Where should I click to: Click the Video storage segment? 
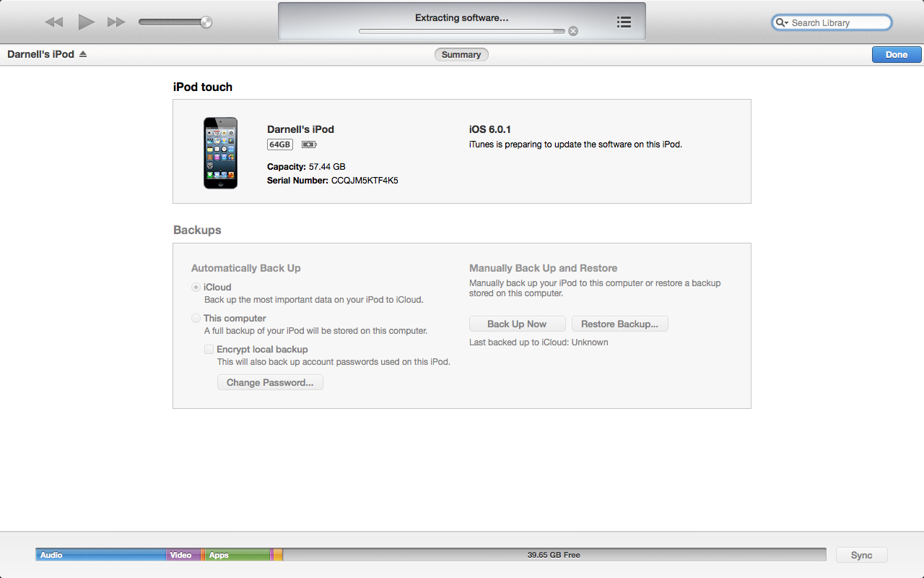tap(183, 555)
